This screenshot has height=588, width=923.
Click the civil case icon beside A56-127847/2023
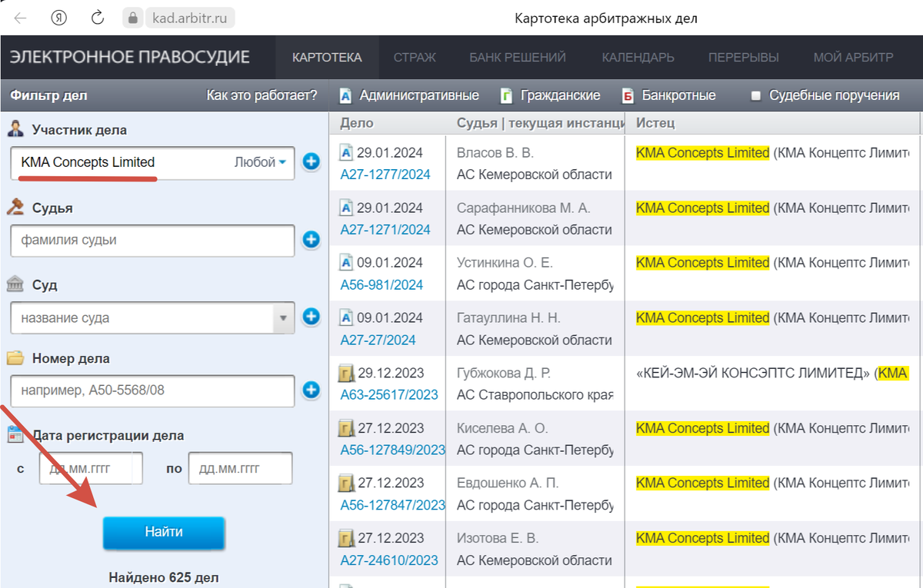[x=346, y=483]
